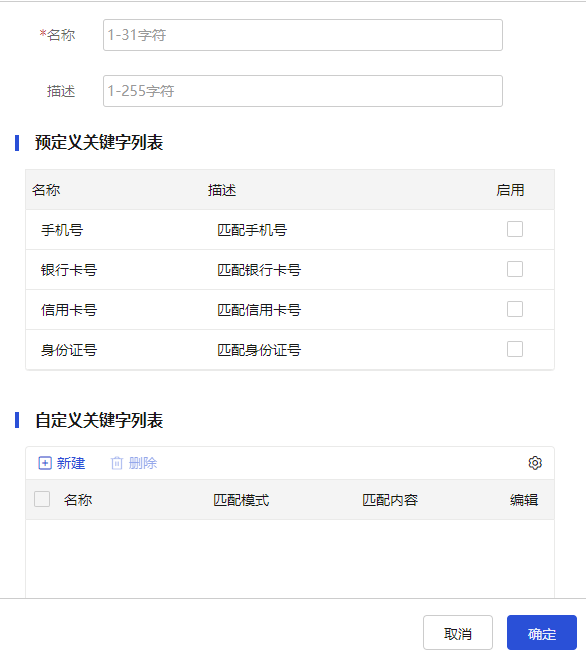Open column settings gear icon
This screenshot has height=657, width=586.
tap(535, 463)
